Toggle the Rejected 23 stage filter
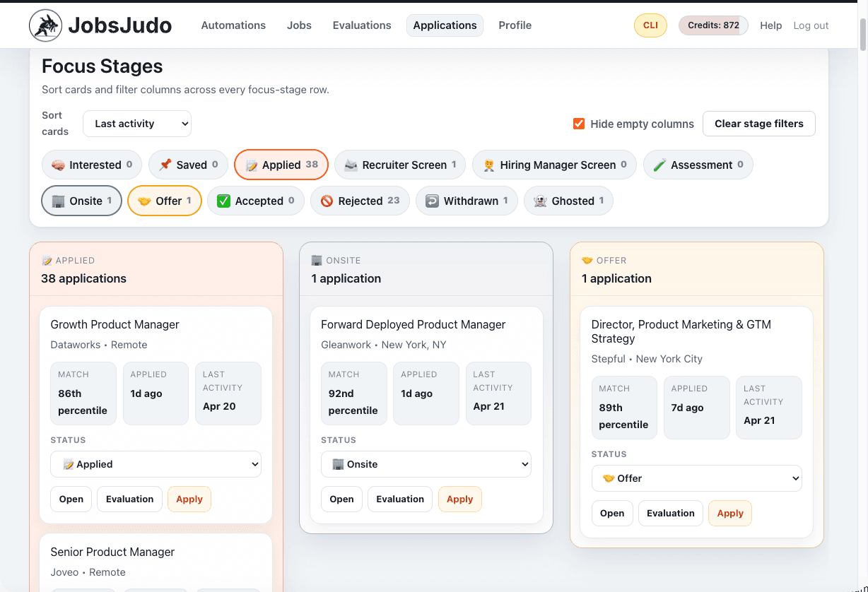Viewport: 868px width, 592px height. (360, 201)
